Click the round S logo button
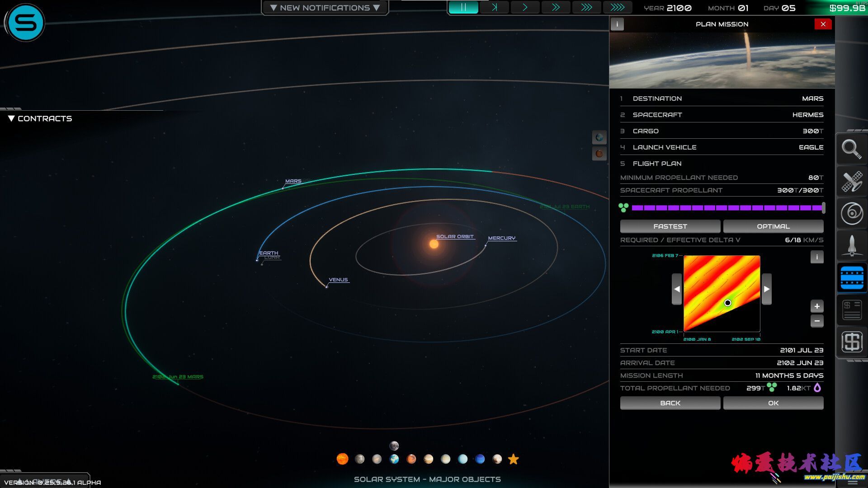868x488 pixels. [25, 23]
